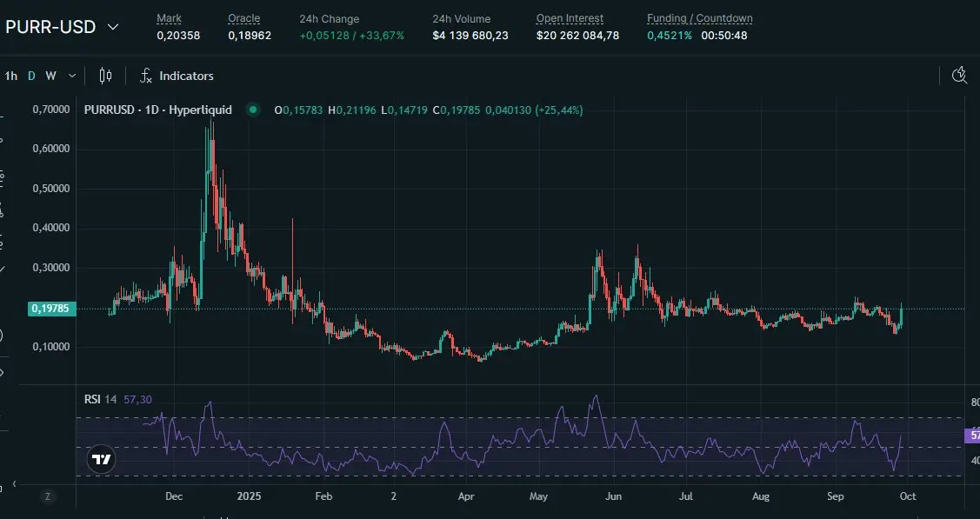
Task: Click the $4 139 680,23 volume value
Action: [x=470, y=36]
